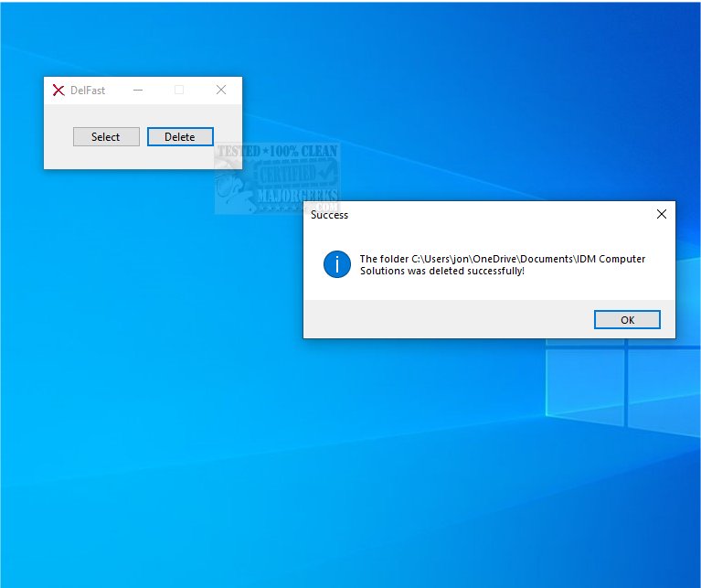The image size is (701, 588).
Task: Minimize the DelFast window
Action: point(138,90)
